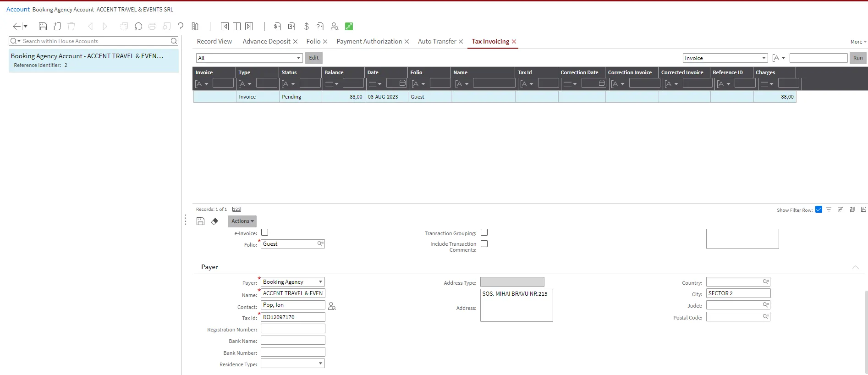Click the top toolbar Save icon
This screenshot has height=375, width=868.
43,27
